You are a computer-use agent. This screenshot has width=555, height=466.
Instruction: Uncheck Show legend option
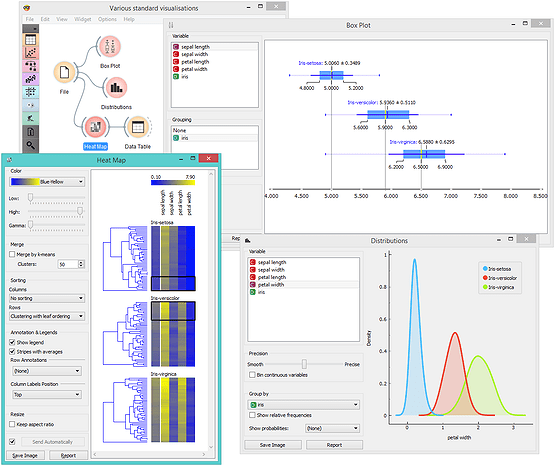tap(12, 342)
